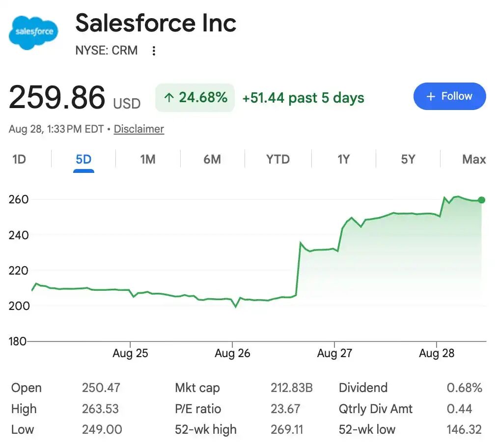Click the 52-wk high value 269.11
This screenshot has width=496, height=448.
click(x=287, y=430)
